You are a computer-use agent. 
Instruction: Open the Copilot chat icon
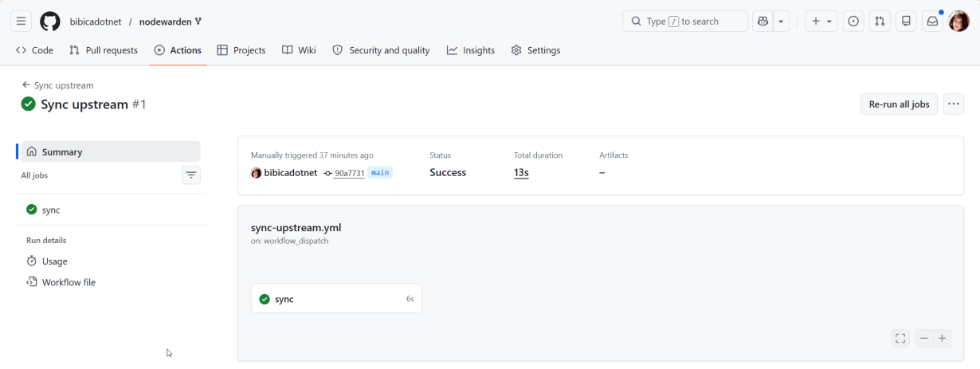[762, 22]
